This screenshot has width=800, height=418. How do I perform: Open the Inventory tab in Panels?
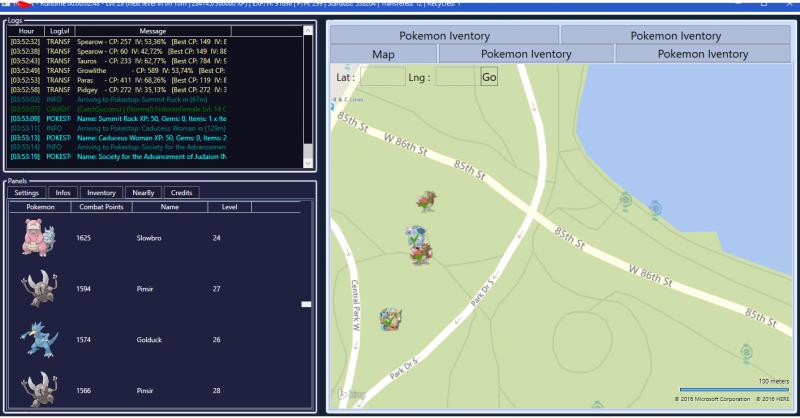[101, 192]
